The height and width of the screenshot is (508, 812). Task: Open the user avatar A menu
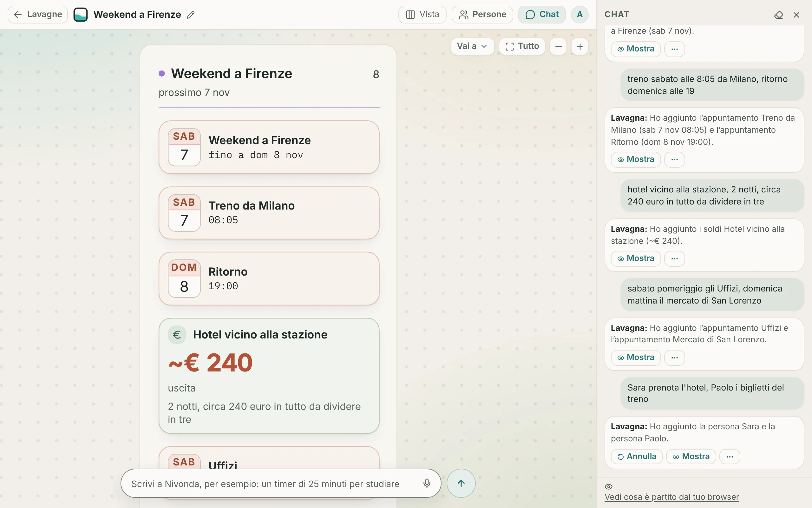580,15
